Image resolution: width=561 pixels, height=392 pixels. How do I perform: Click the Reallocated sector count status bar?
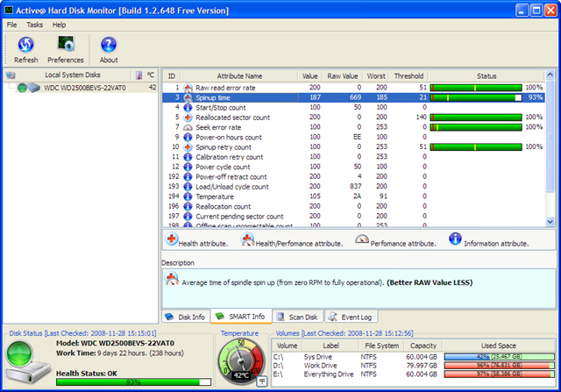(476, 118)
